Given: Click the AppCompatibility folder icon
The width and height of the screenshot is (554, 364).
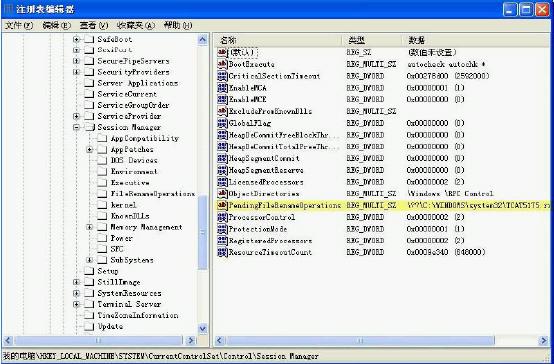Looking at the screenshot, I should click(102, 138).
